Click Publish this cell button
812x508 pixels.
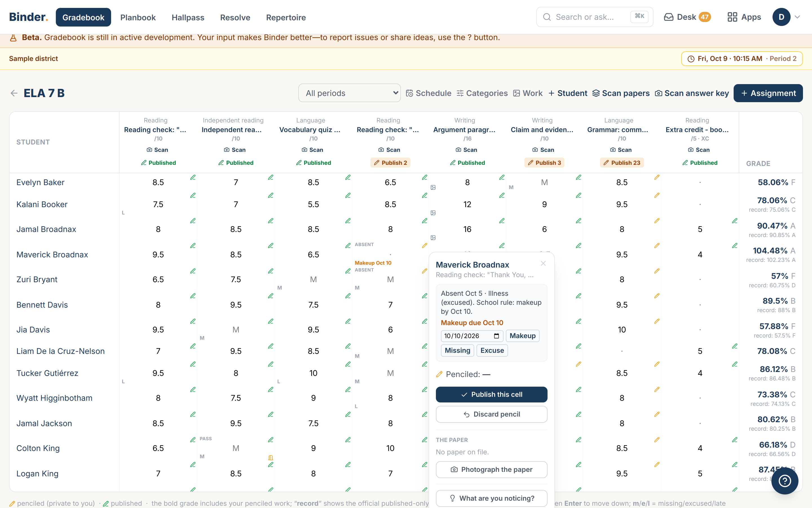491,395
